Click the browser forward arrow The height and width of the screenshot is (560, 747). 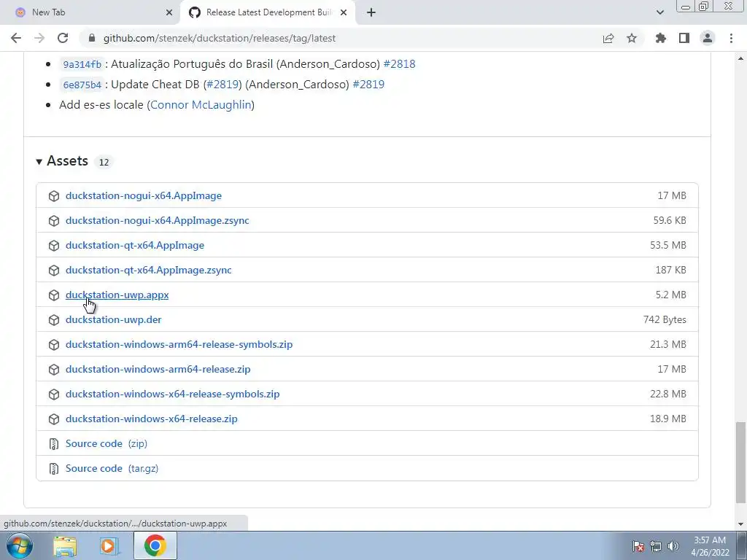click(39, 38)
